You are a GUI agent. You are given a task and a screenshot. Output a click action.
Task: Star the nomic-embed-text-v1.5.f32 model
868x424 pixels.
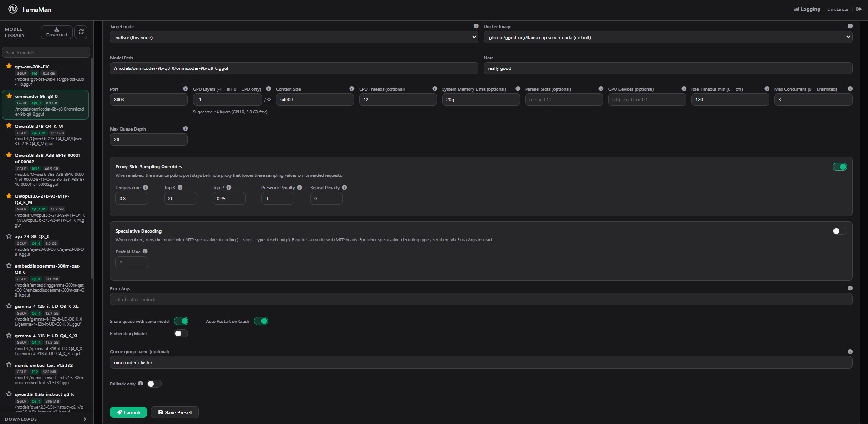(x=9, y=365)
